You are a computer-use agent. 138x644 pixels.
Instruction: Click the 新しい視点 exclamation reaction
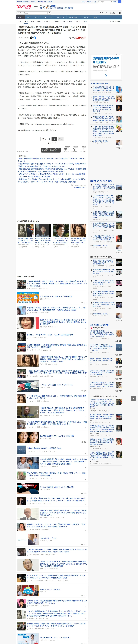83,149
